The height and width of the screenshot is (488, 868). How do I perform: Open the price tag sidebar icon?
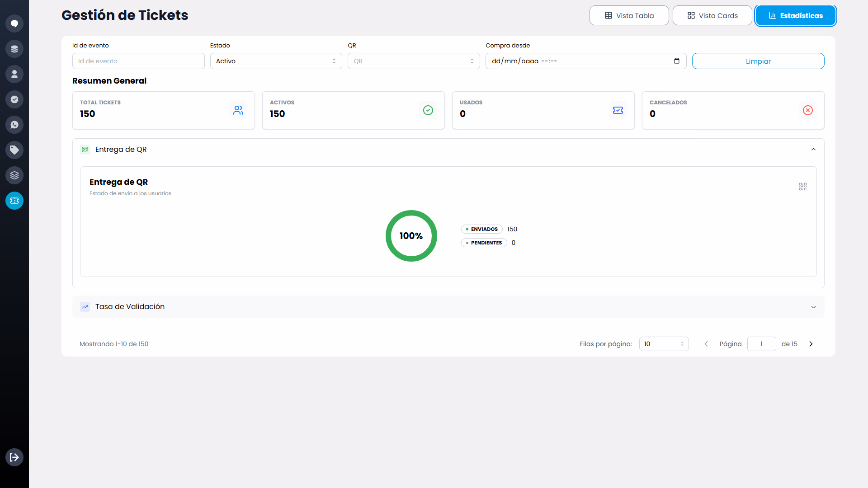coord(14,150)
